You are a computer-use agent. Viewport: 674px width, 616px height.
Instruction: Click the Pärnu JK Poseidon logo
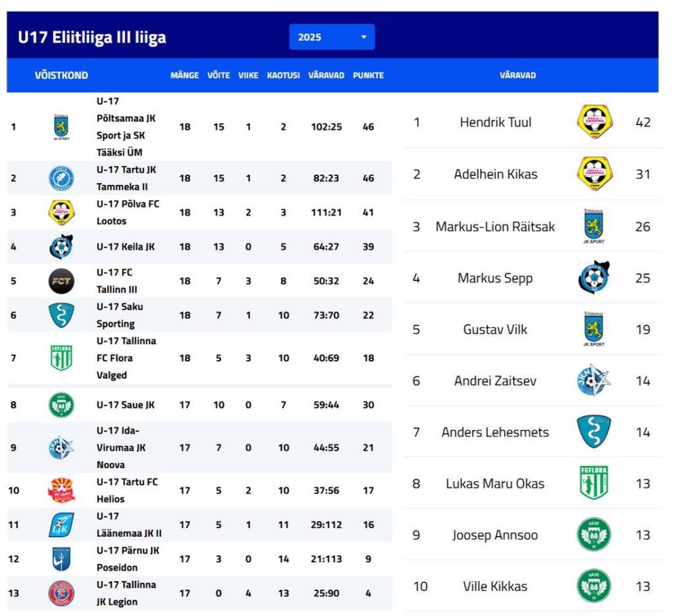(61, 559)
